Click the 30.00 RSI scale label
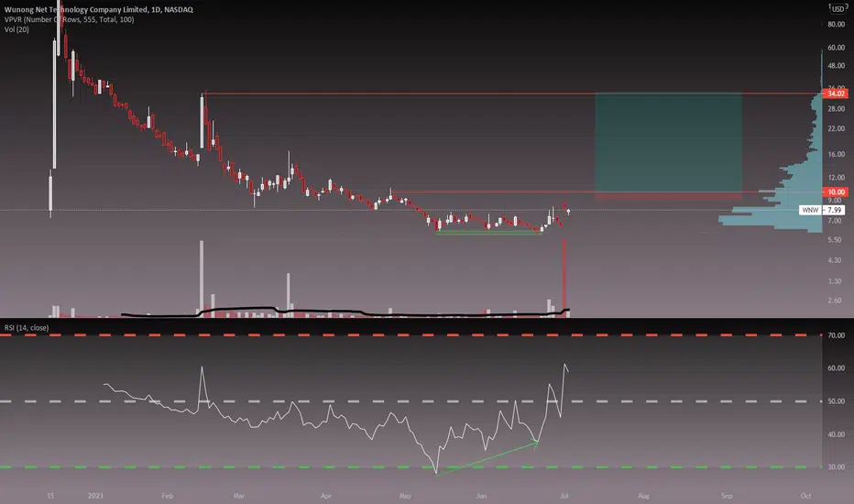This screenshot has height=504, width=854. [x=836, y=467]
